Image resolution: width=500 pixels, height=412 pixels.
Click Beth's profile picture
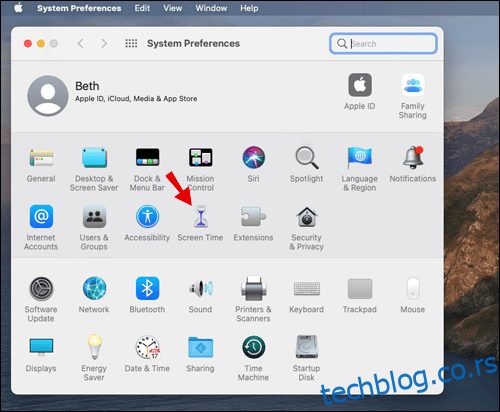pos(48,96)
